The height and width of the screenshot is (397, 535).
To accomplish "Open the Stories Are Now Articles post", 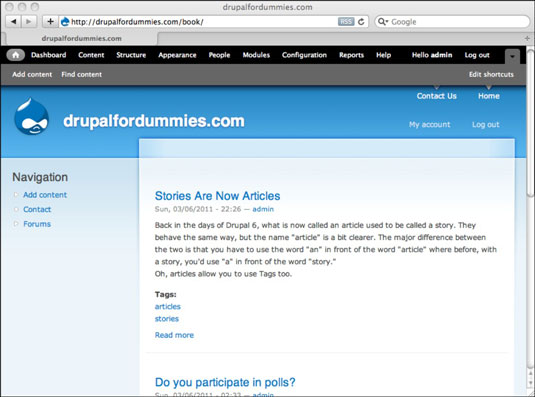I will tap(217, 196).
